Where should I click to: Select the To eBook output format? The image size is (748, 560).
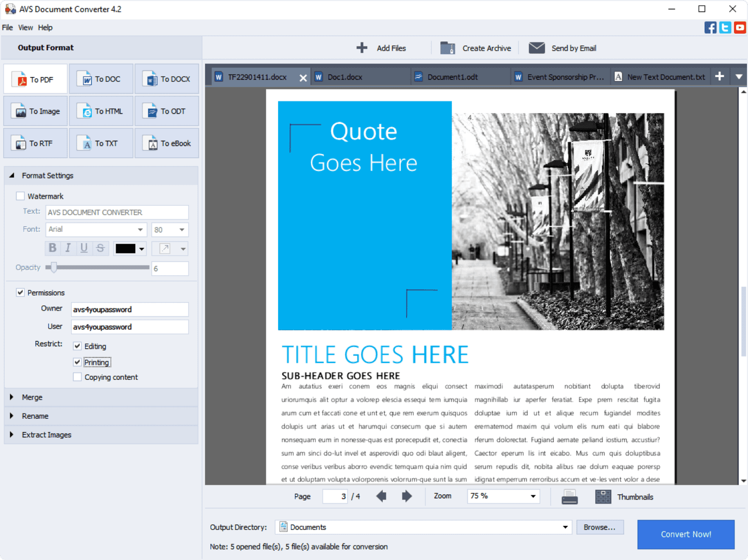tap(167, 143)
